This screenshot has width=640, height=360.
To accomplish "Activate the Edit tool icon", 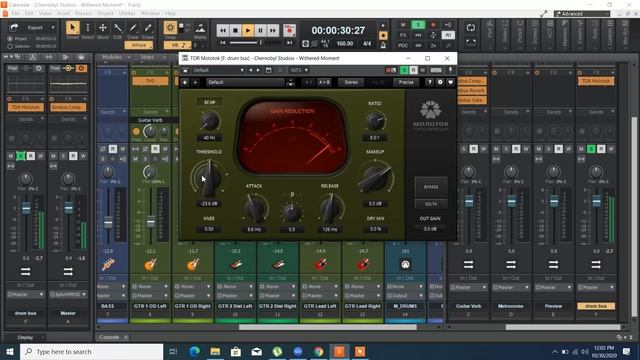I will click(118, 28).
